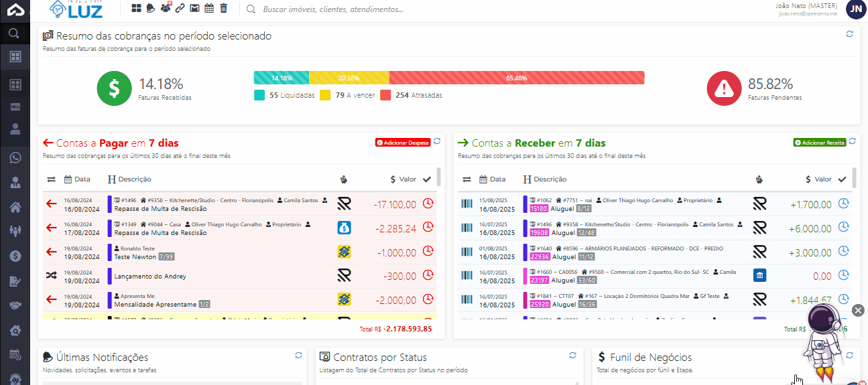Open WhatsApp from the left sidebar

[15, 158]
